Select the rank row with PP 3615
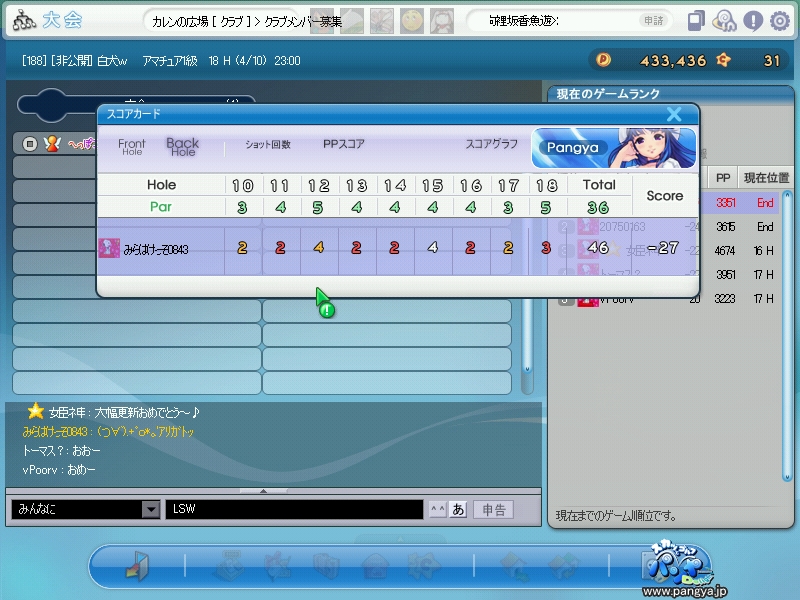This screenshot has height=600, width=800. [739, 227]
